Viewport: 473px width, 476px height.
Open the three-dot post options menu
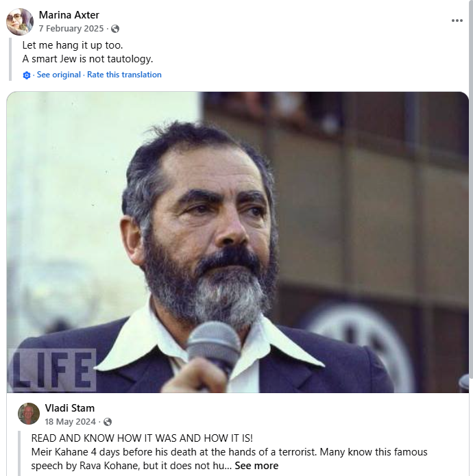(457, 21)
